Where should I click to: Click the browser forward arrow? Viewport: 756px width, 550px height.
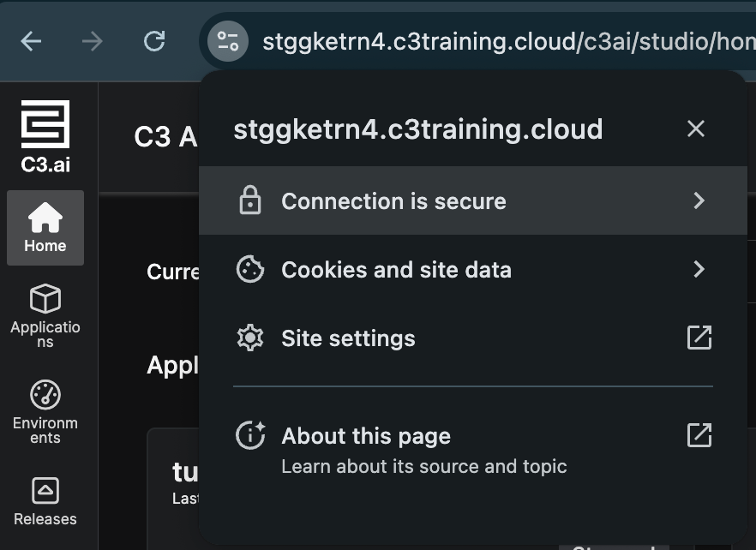(x=93, y=41)
